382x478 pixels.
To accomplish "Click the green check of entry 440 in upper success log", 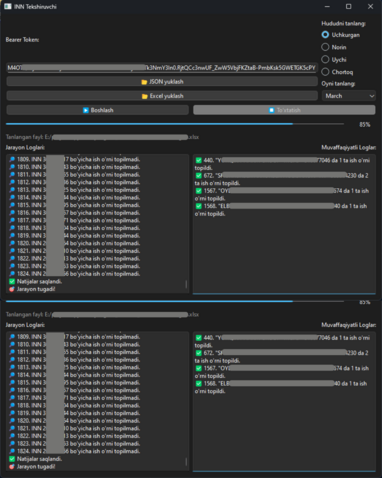I will pos(199,160).
